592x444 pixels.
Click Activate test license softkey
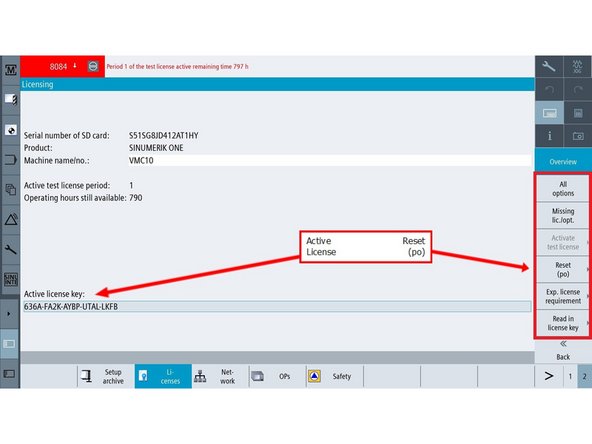[563, 242]
